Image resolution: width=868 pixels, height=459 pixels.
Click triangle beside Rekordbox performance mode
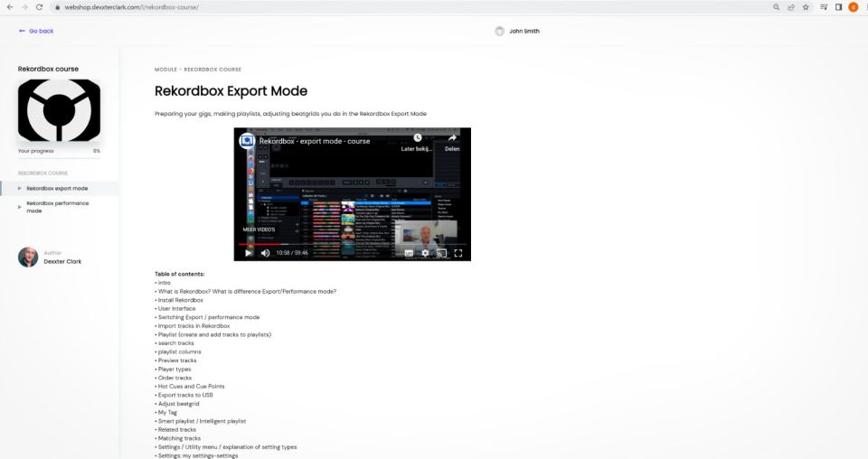pos(20,207)
